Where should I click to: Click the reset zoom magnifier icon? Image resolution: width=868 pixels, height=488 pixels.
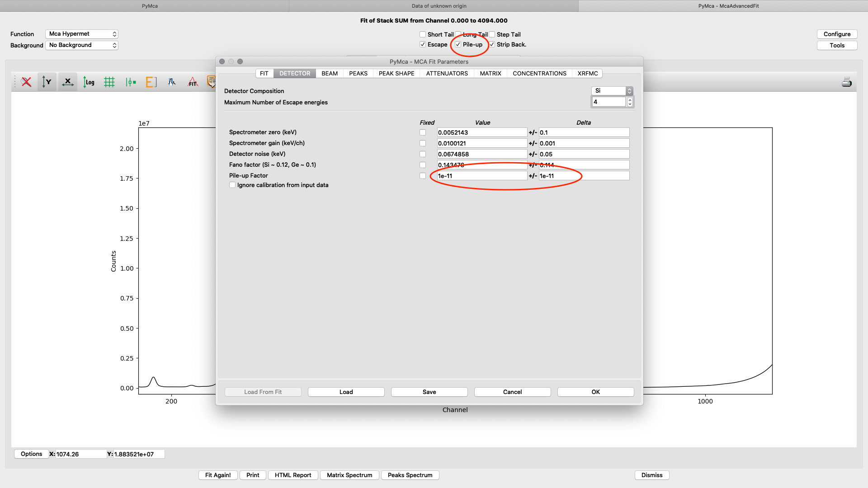point(26,82)
